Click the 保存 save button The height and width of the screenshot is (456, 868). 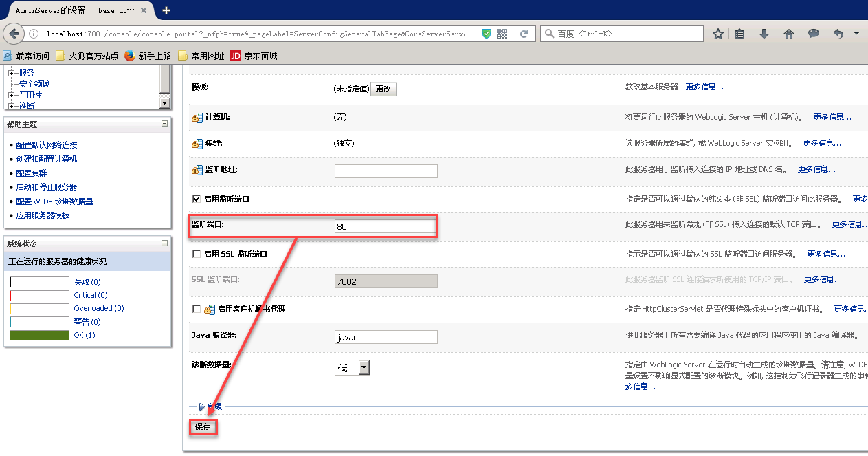pos(203,426)
